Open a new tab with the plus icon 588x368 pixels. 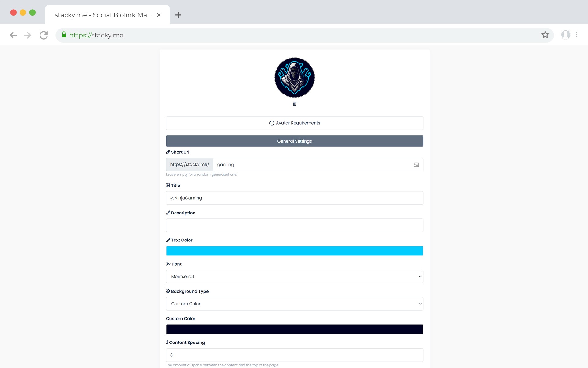coord(178,15)
